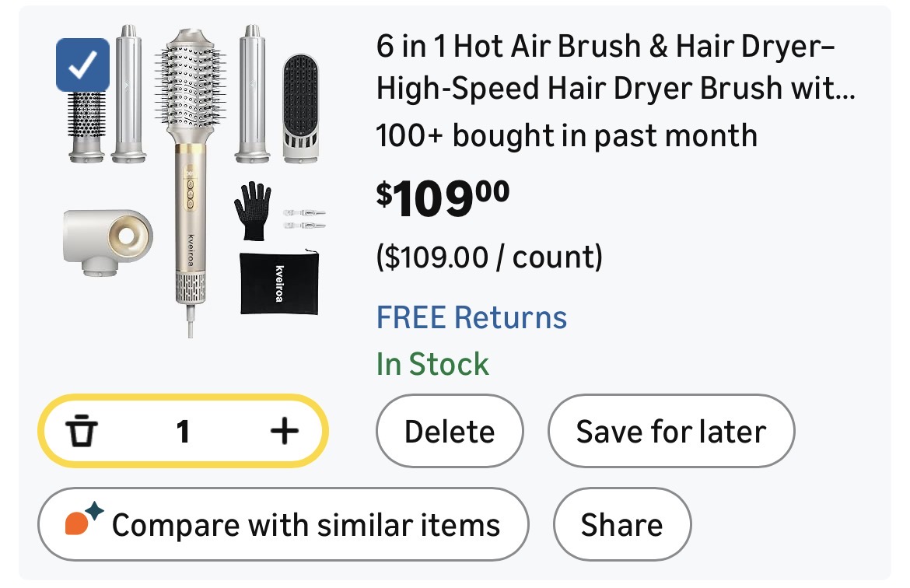Click the quantity value "1"
This screenshot has width=910, height=588.
coord(183,431)
